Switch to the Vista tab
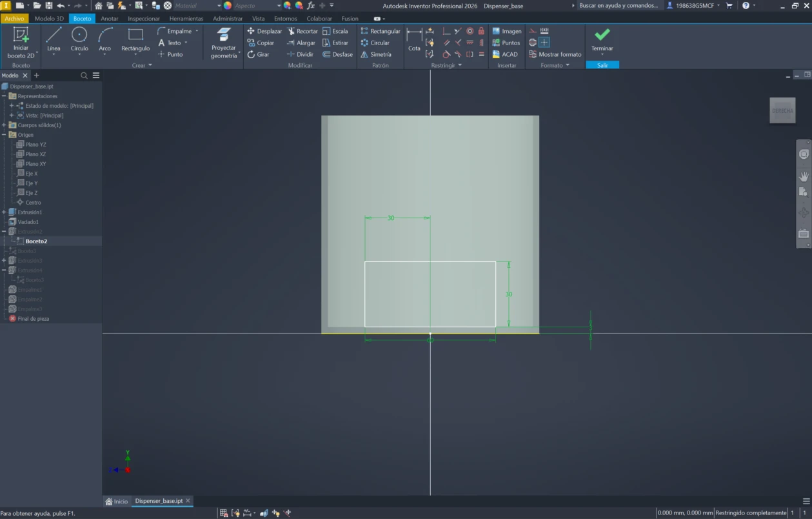 (259, 19)
